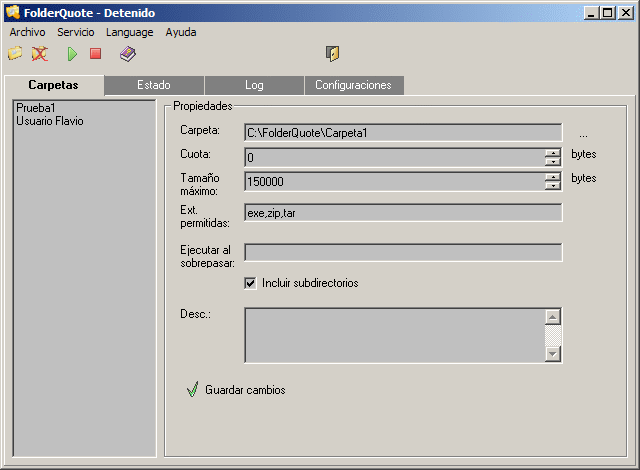This screenshot has width=640, height=470.
Task: Click the Desc. scrollbar down arrow
Action: (x=553, y=353)
